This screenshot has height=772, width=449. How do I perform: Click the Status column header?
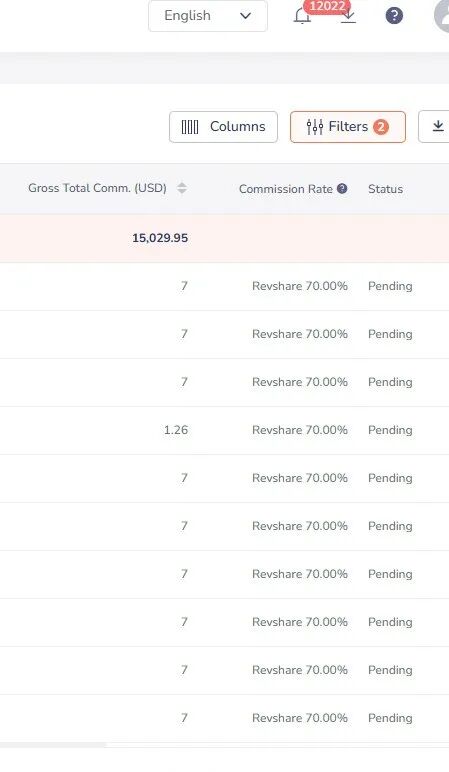pyautogui.click(x=385, y=189)
